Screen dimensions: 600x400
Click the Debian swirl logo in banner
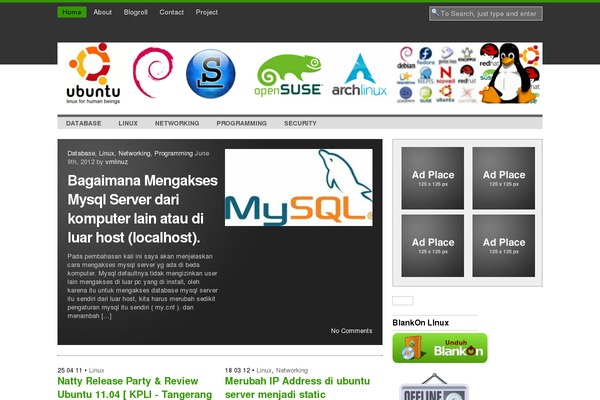coord(153,72)
